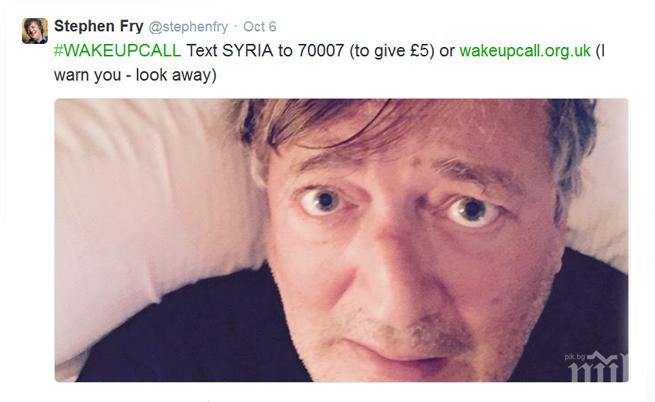
Task: Open the @stephenfry handle
Action: coord(188,27)
